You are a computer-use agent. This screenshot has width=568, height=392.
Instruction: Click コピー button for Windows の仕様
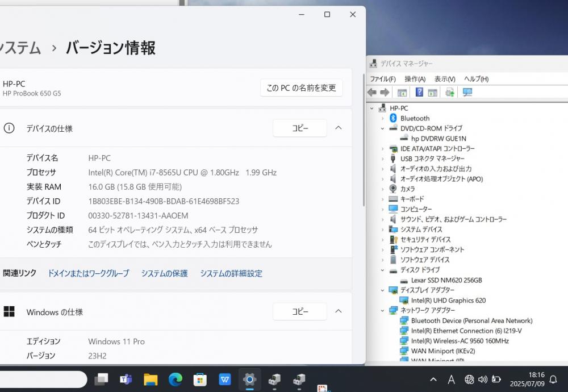click(x=300, y=311)
